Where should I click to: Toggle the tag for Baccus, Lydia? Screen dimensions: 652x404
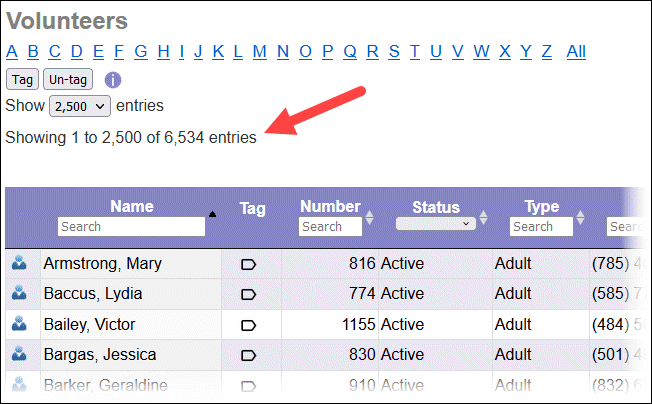pos(249,295)
